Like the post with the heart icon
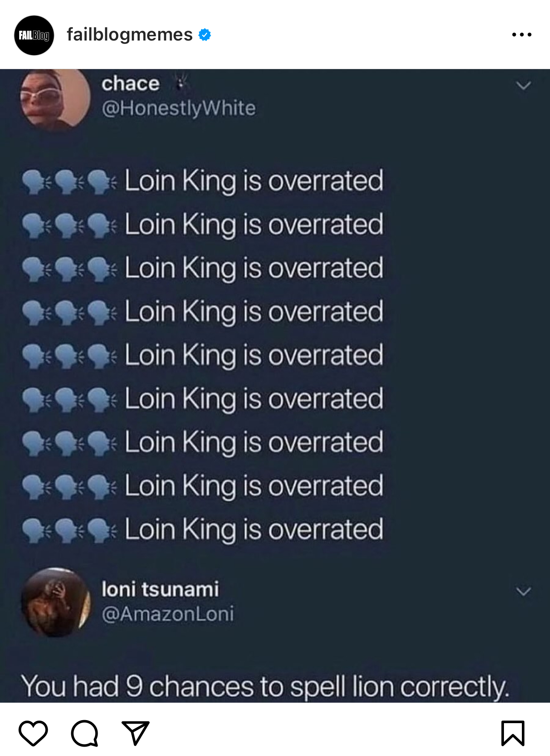550x756 pixels. 33,733
